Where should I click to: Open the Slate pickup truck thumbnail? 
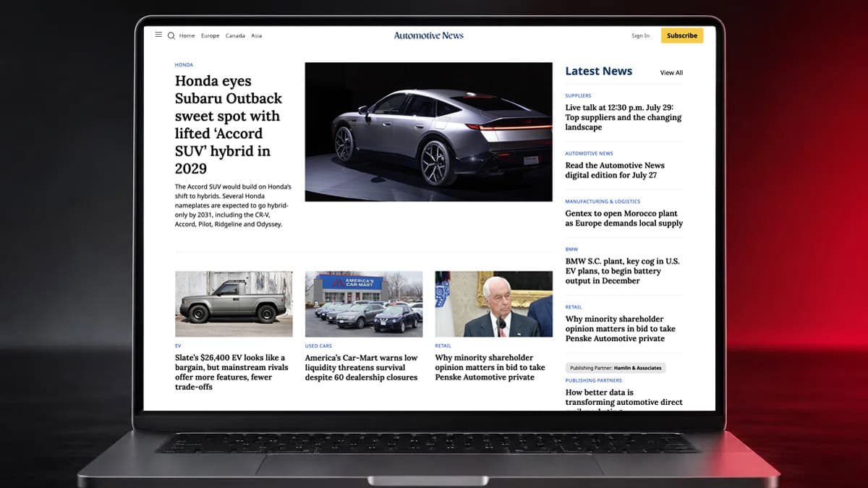[234, 304]
